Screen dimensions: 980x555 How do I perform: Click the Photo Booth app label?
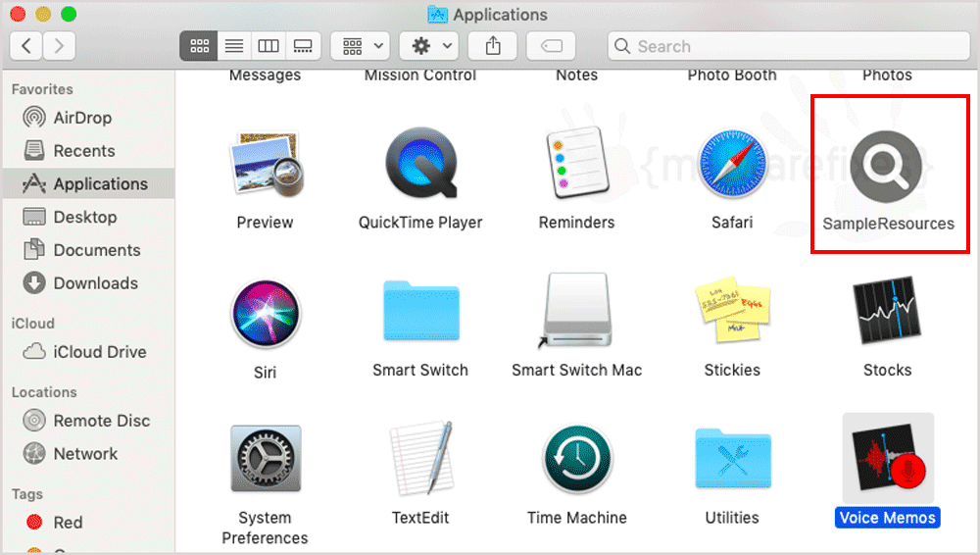pos(732,76)
